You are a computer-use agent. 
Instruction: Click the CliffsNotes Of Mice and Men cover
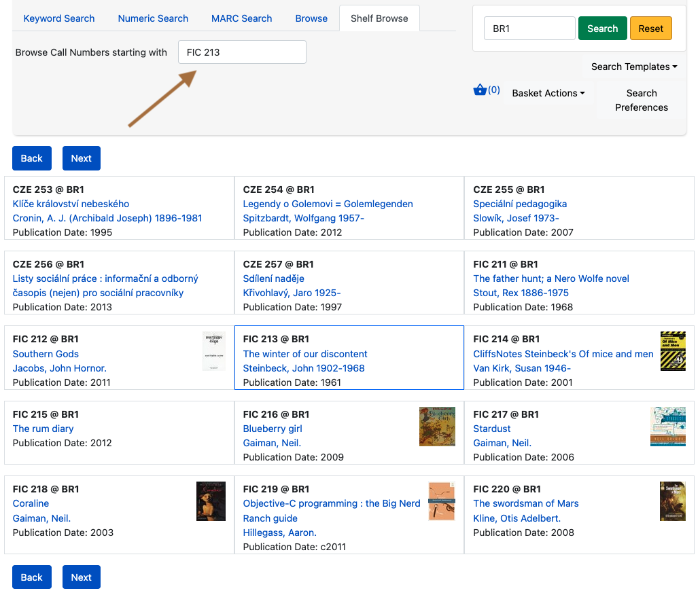point(673,350)
